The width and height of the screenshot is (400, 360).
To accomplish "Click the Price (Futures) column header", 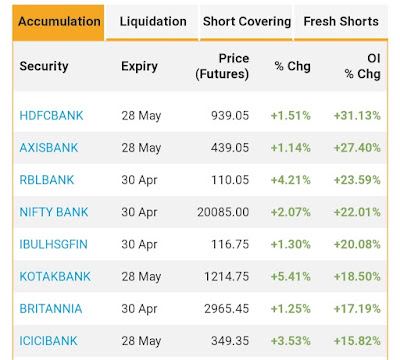I will point(222,66).
